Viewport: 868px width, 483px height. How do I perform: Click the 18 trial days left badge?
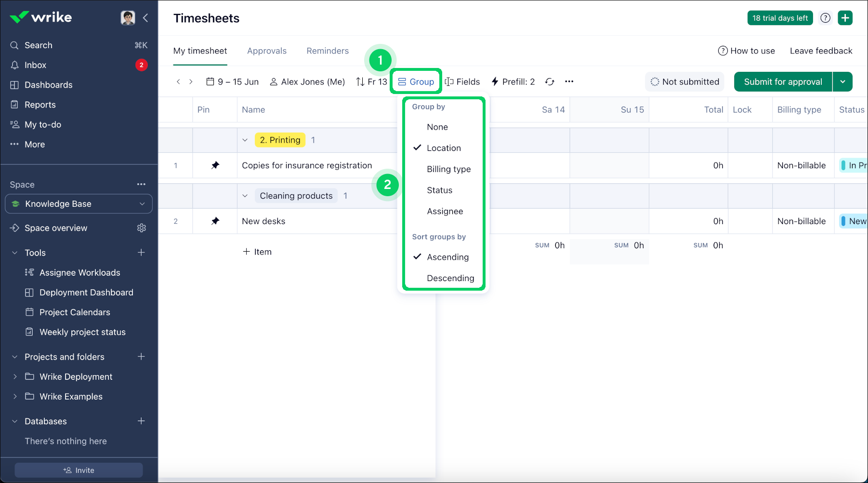click(780, 18)
